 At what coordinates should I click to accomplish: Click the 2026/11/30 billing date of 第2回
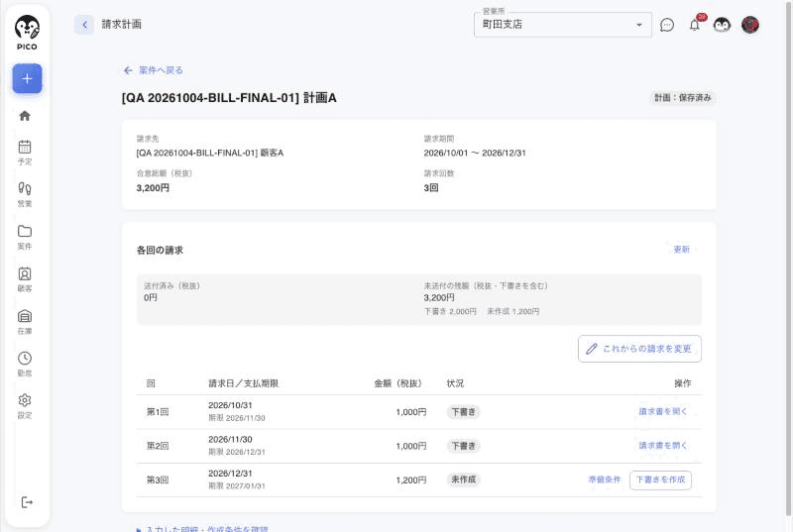pyautogui.click(x=230, y=439)
